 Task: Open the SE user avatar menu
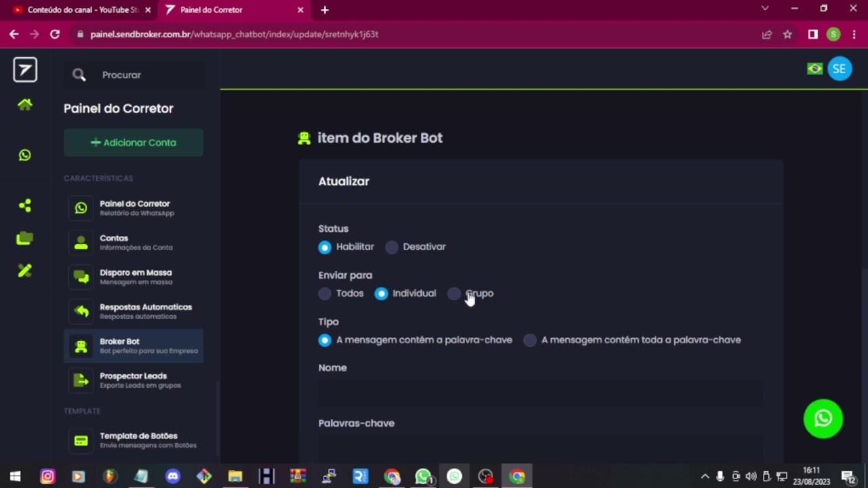(x=840, y=68)
